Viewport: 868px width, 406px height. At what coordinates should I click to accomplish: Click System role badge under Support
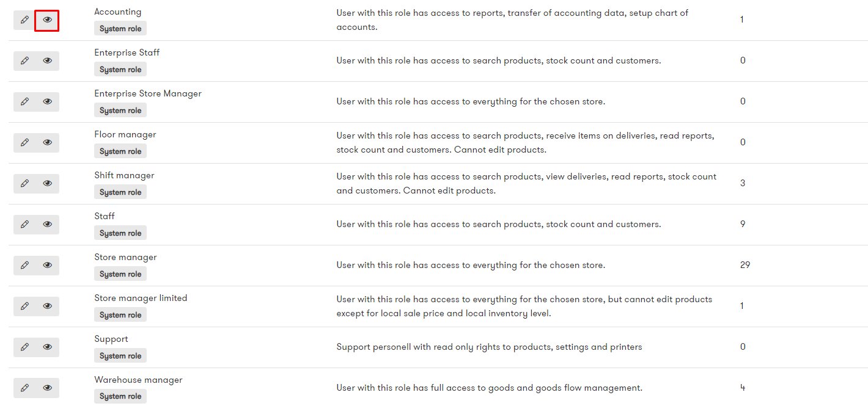120,356
